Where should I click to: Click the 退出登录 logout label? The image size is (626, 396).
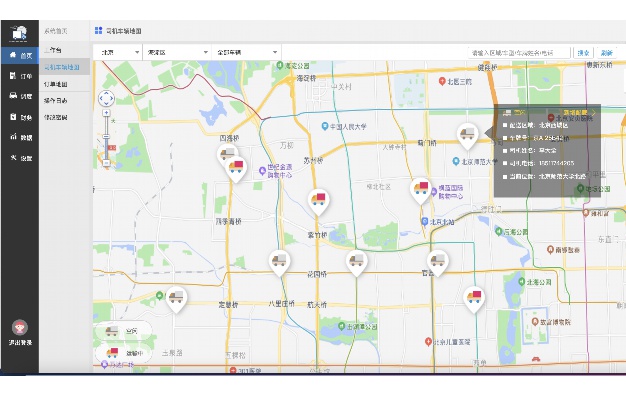(x=20, y=343)
